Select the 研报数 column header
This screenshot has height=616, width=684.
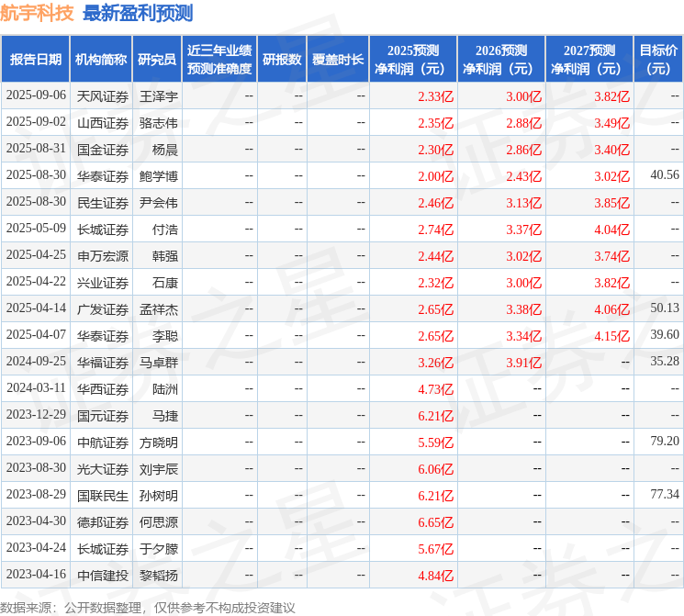tap(282, 60)
